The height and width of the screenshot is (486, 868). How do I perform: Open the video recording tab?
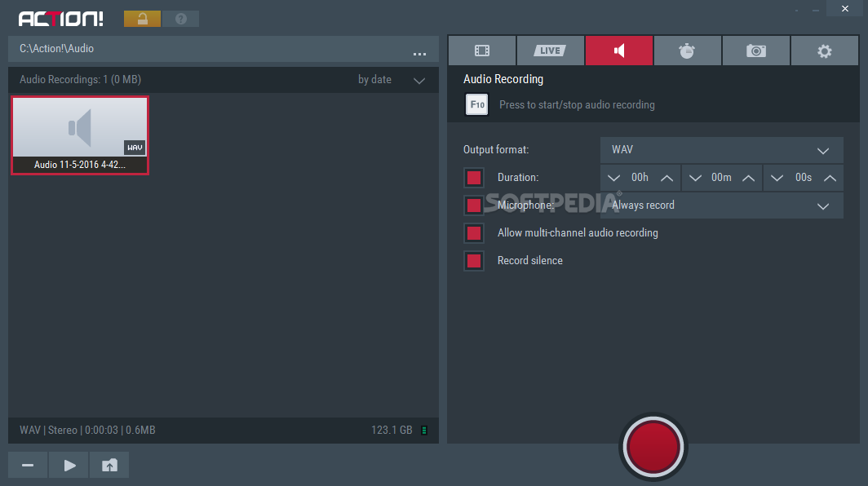pyautogui.click(x=482, y=51)
